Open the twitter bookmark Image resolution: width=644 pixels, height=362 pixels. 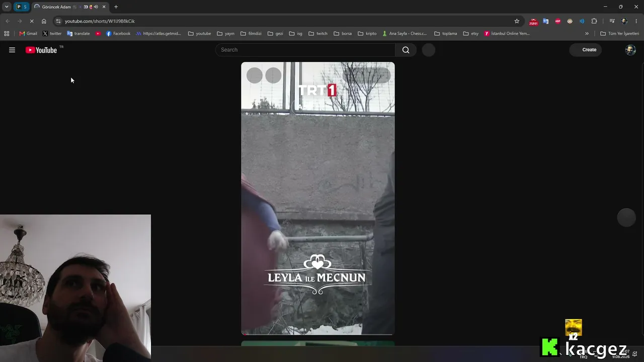pyautogui.click(x=52, y=34)
